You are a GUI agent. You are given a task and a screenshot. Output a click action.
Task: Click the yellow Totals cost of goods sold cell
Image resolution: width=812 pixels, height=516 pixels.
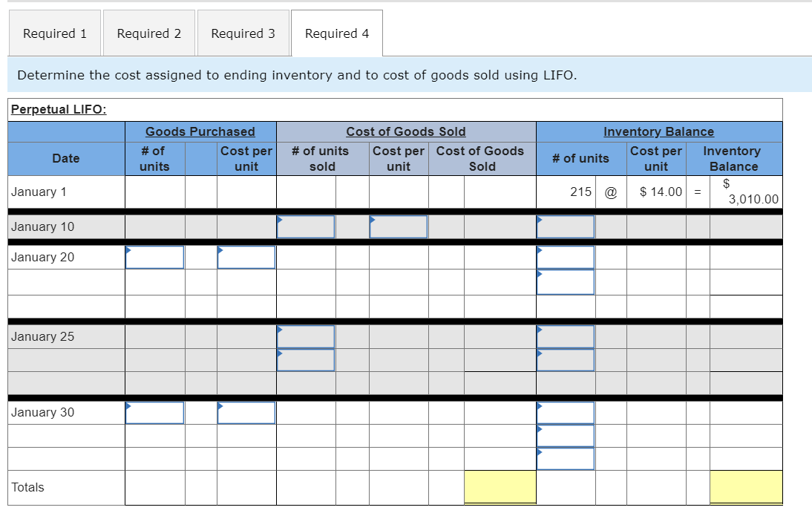[500, 487]
